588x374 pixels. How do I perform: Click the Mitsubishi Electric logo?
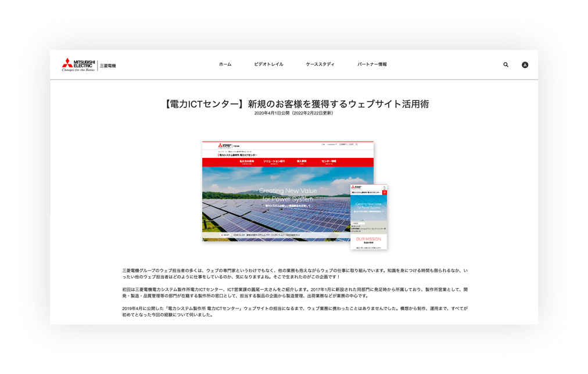(78, 65)
